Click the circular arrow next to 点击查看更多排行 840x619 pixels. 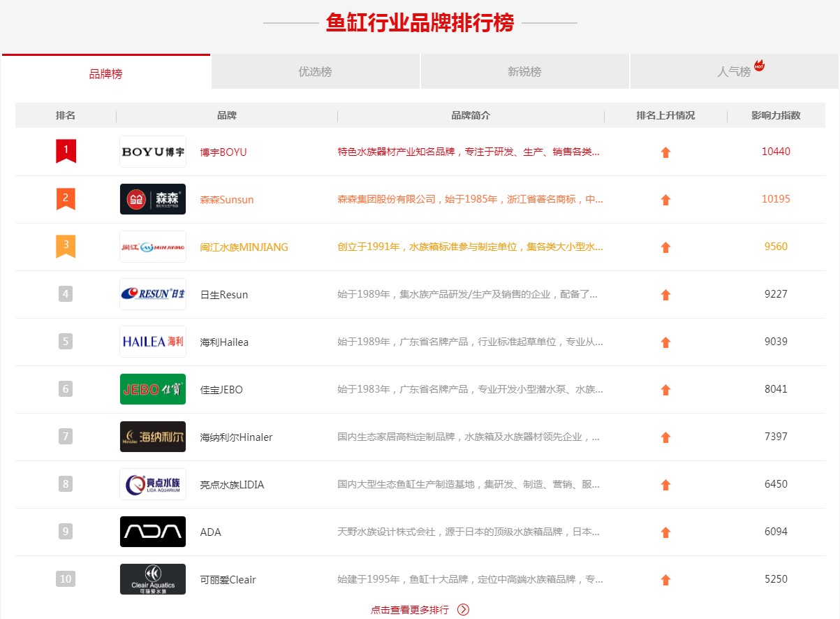tap(462, 609)
